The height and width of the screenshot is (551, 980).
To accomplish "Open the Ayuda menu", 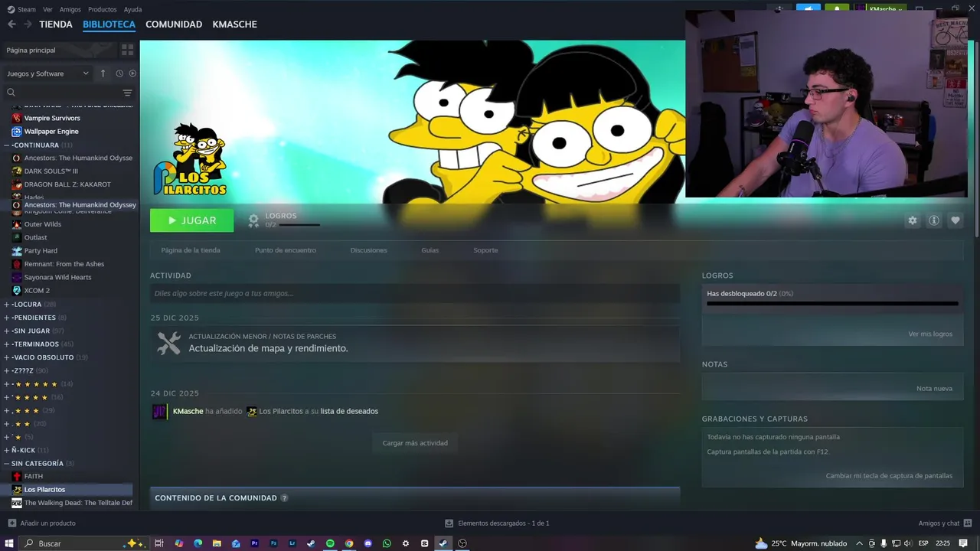I will [x=132, y=9].
